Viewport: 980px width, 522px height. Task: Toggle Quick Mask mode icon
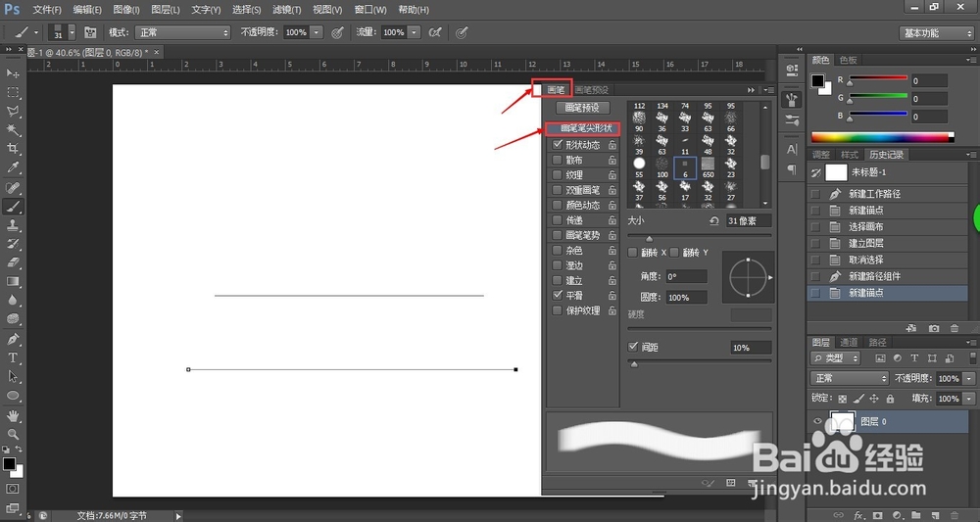pyautogui.click(x=13, y=489)
